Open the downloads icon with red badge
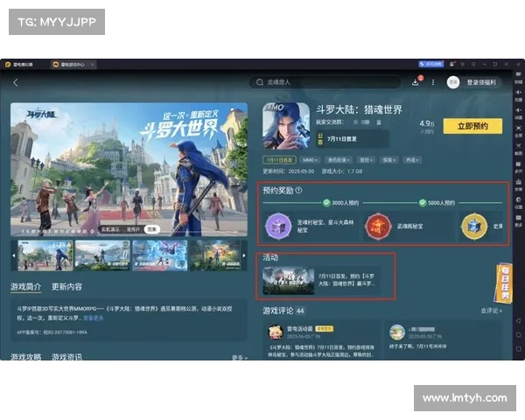The image size is (525, 420). pyautogui.click(x=416, y=82)
